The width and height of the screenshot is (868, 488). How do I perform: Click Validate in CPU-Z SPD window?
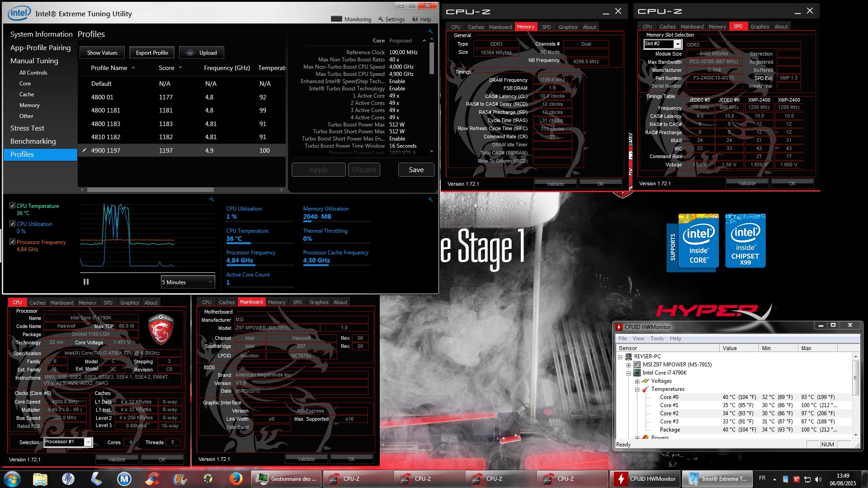pyautogui.click(x=747, y=183)
